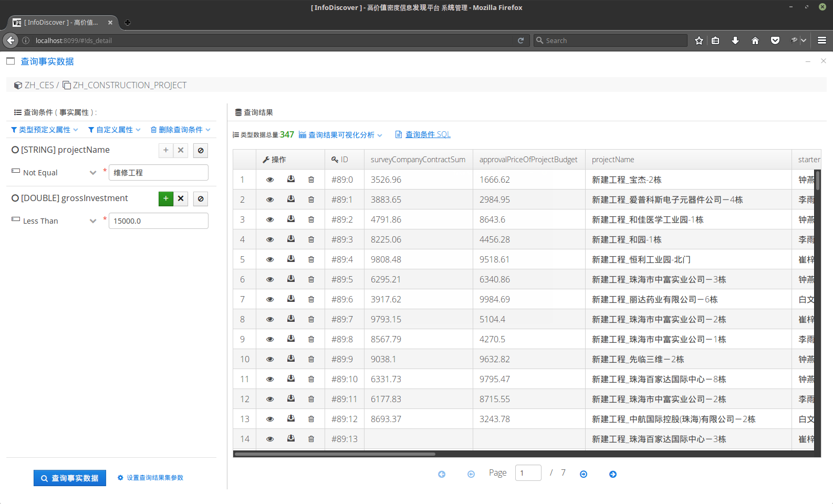Open eye view for row #89:9

coord(270,359)
